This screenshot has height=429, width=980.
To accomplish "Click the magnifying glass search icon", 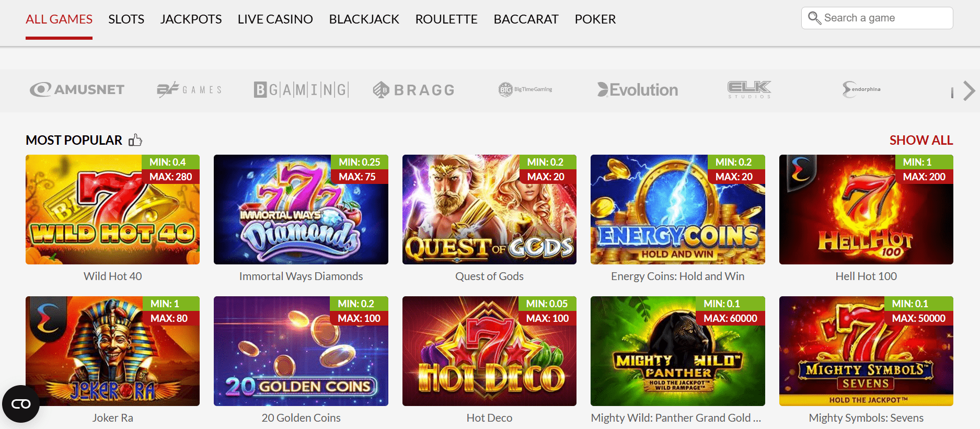I will click(x=814, y=18).
